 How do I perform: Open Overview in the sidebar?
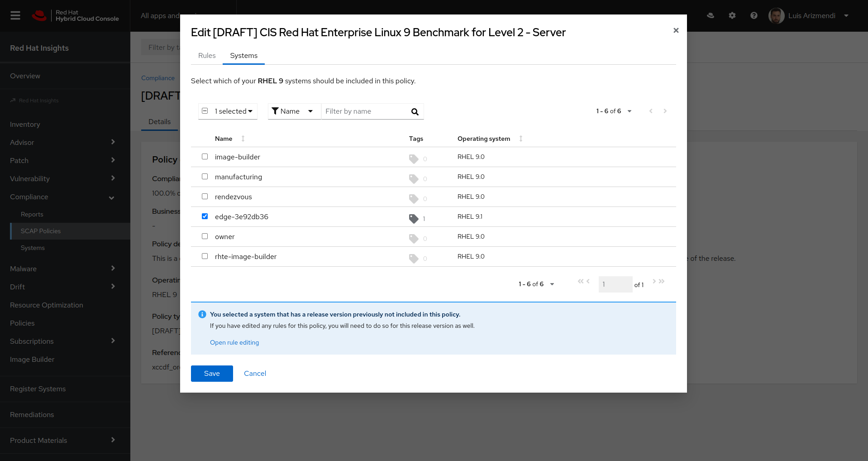pos(25,76)
